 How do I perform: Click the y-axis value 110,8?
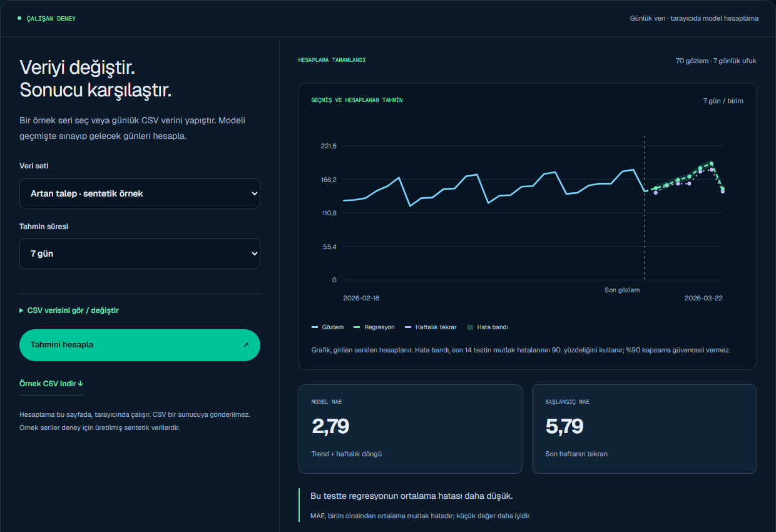pos(329,213)
